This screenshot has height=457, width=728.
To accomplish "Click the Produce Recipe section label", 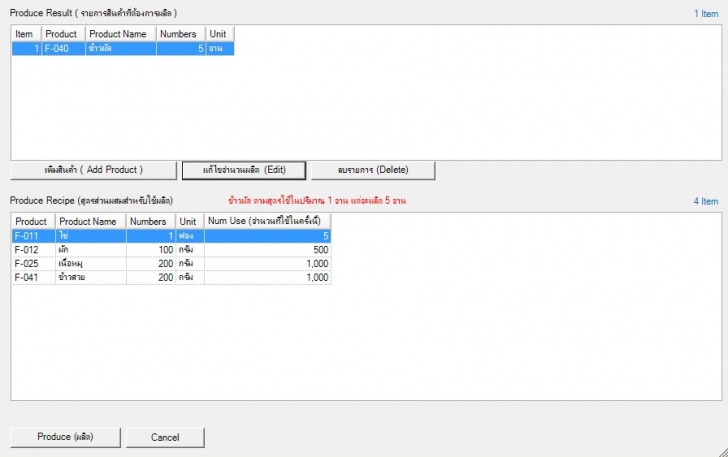I will [91, 201].
